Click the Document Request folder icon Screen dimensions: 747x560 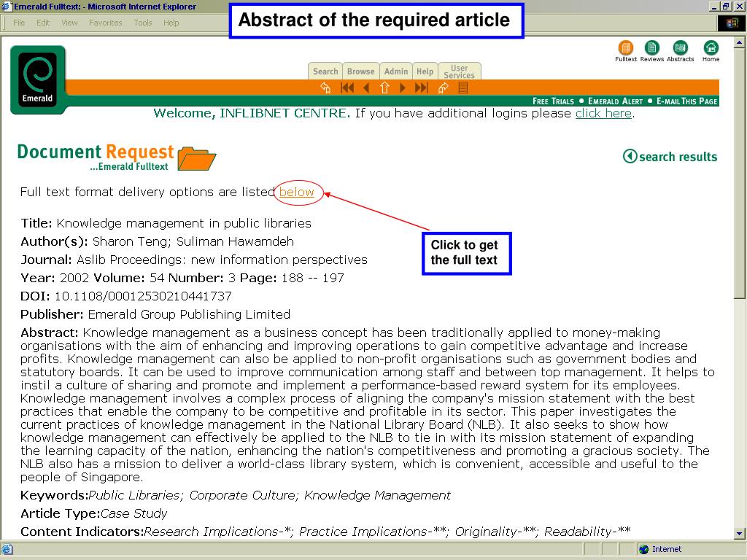point(197,158)
